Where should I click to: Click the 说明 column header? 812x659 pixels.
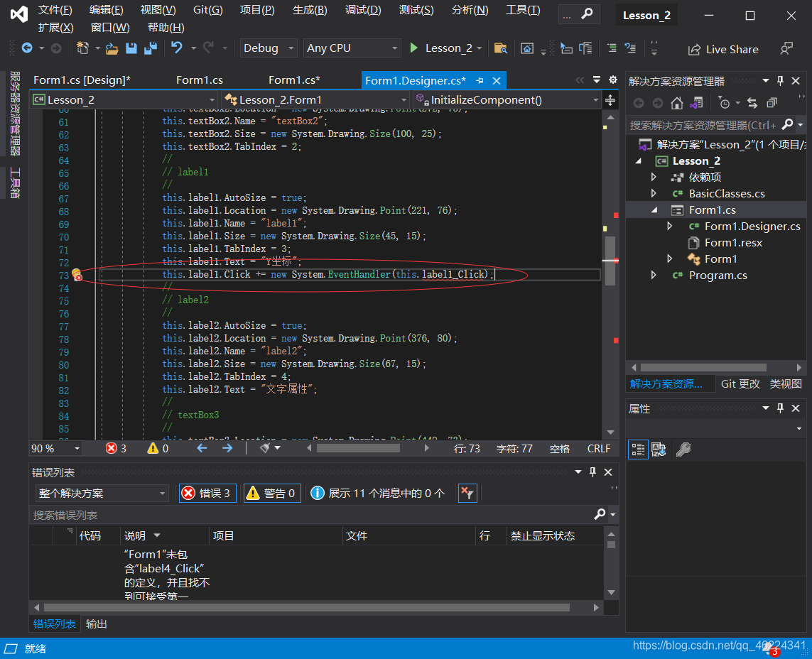pyautogui.click(x=163, y=536)
